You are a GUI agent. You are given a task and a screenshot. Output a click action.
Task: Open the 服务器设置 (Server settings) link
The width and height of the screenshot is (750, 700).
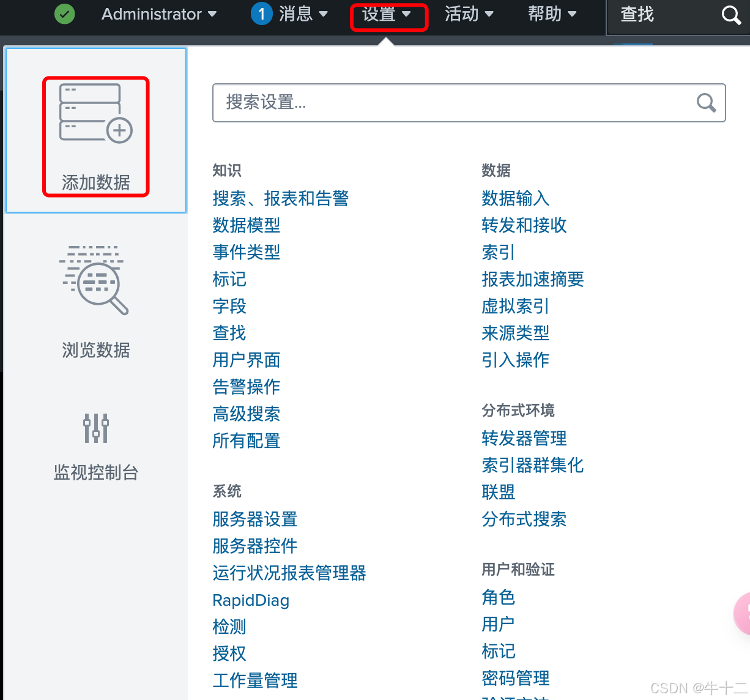pos(254,519)
